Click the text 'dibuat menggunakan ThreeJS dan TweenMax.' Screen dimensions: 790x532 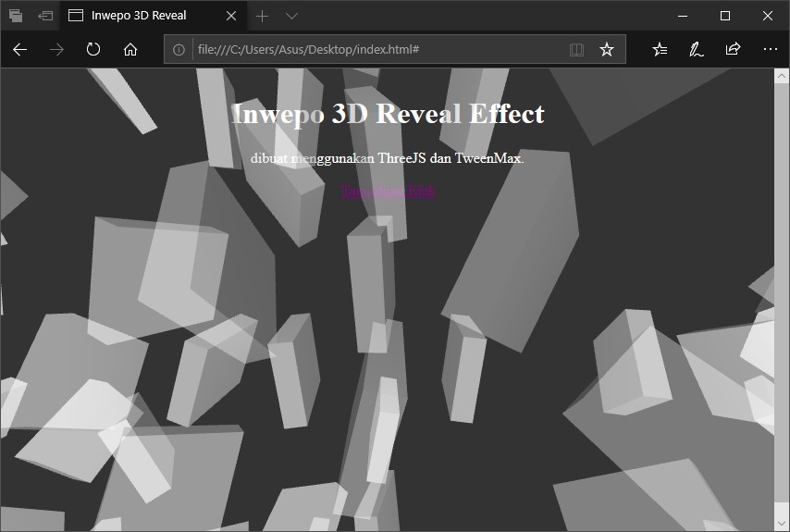[x=388, y=158]
